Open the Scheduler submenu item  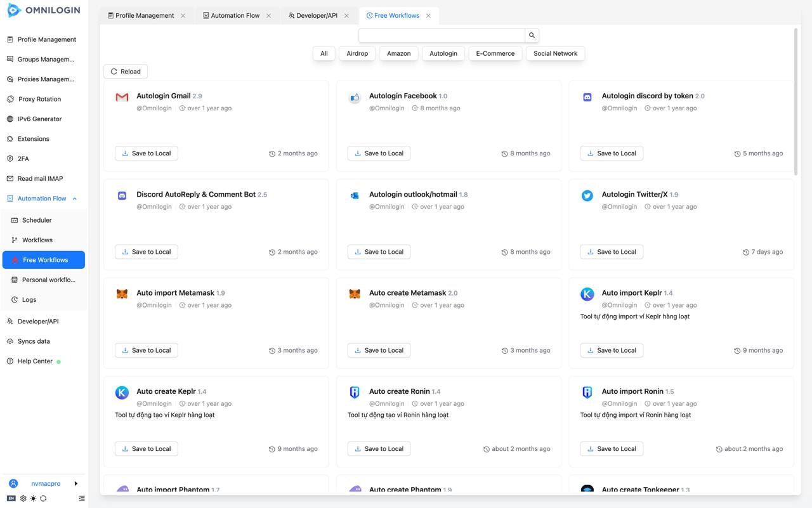coord(44,220)
